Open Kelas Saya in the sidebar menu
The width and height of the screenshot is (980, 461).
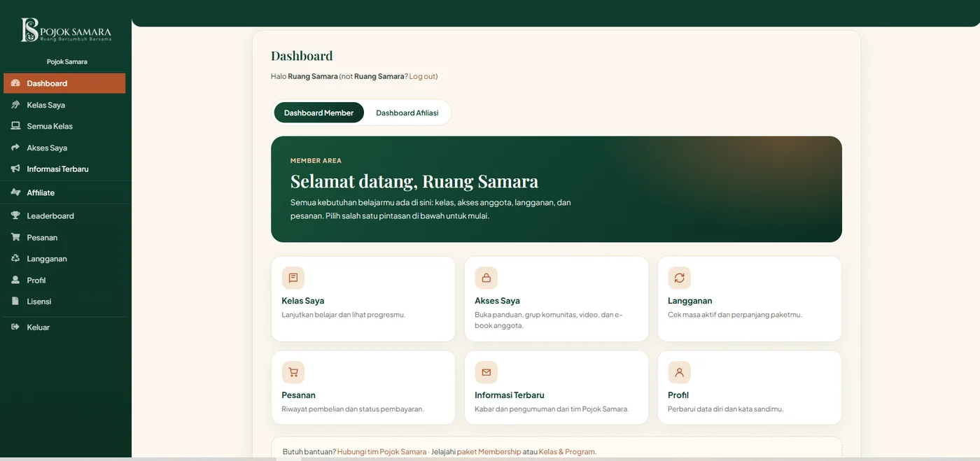coord(64,105)
